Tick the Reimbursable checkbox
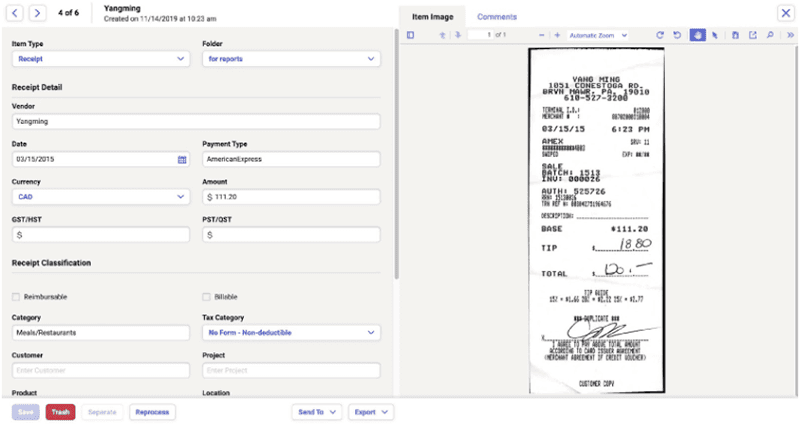800x427 pixels. point(16,297)
